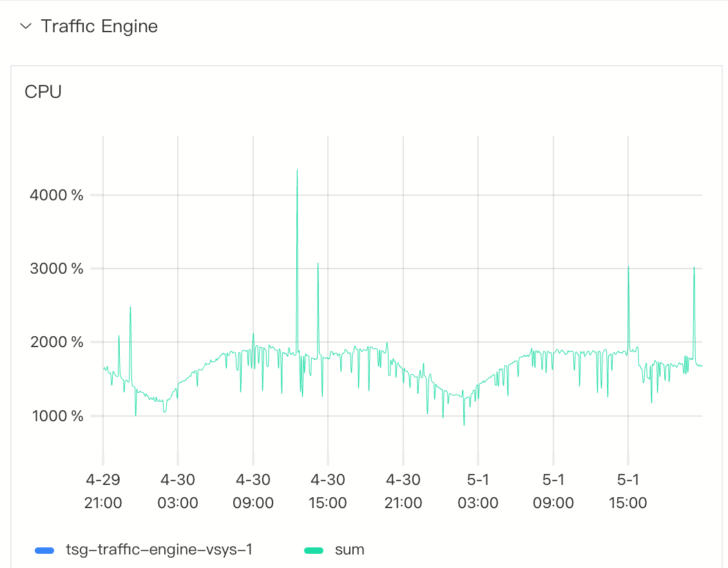This screenshot has width=728, height=568.
Task: Select the 1000 % y-axis label
Action: [57, 416]
